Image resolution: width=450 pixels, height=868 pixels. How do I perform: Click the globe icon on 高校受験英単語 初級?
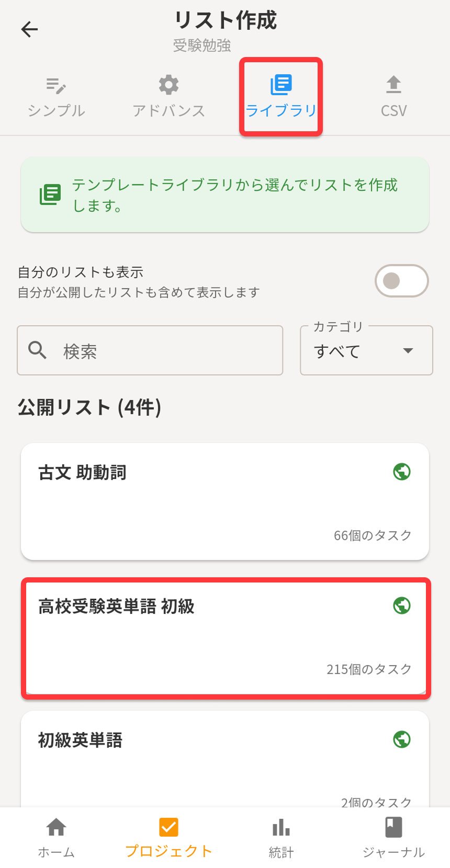401,605
